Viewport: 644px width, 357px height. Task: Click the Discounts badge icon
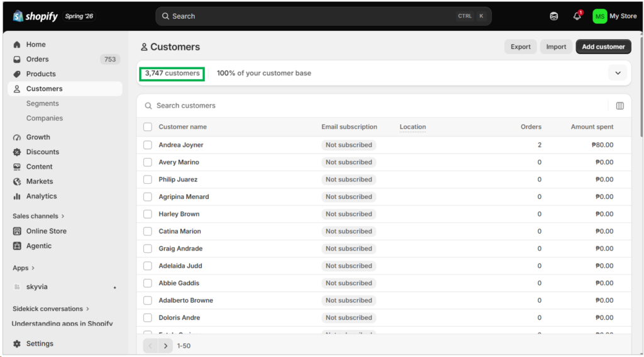(x=17, y=152)
